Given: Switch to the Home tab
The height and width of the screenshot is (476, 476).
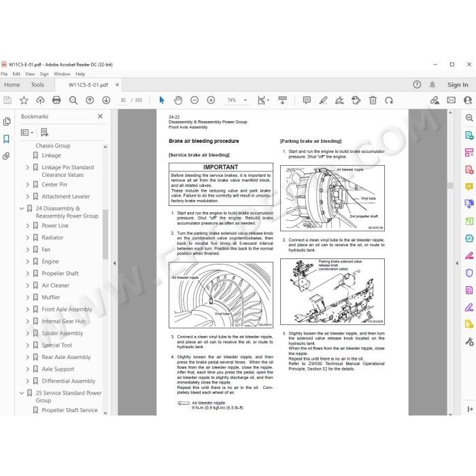Looking at the screenshot, I should click(x=12, y=85).
